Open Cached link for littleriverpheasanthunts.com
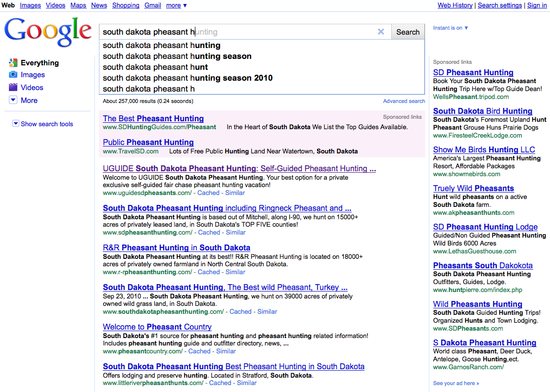 click(220, 383)
